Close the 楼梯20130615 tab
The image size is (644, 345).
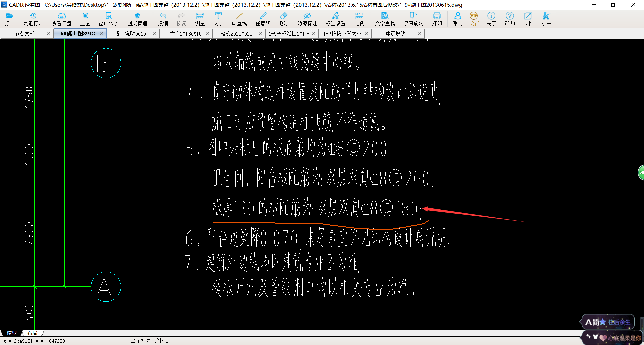click(x=261, y=33)
